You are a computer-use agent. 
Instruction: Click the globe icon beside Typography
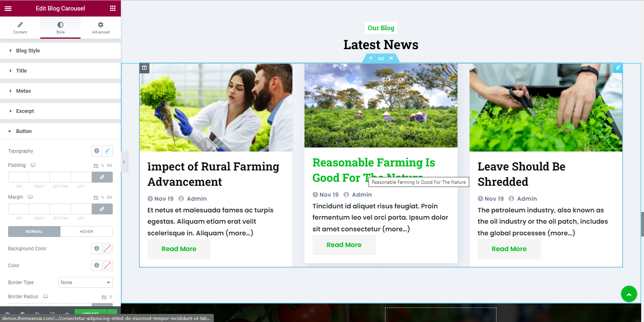(97, 151)
